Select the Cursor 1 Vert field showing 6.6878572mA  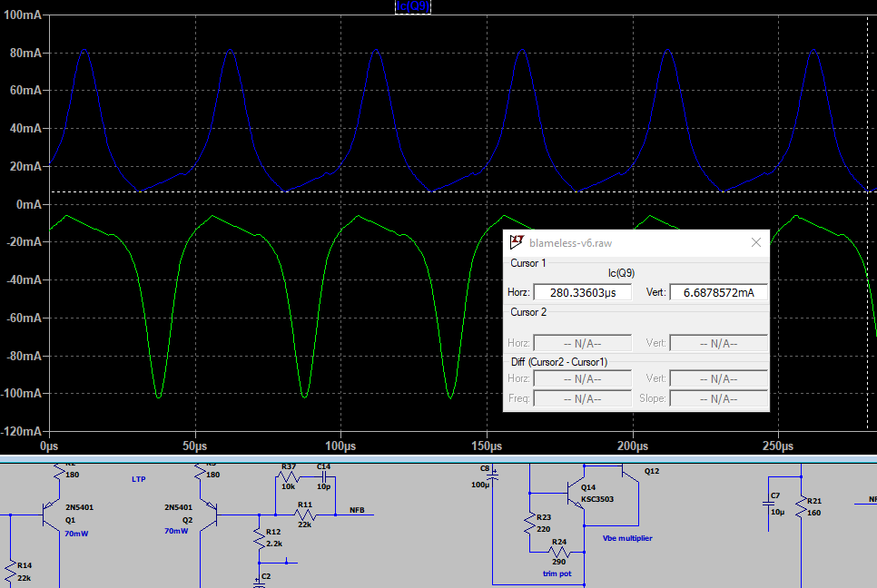coord(718,292)
